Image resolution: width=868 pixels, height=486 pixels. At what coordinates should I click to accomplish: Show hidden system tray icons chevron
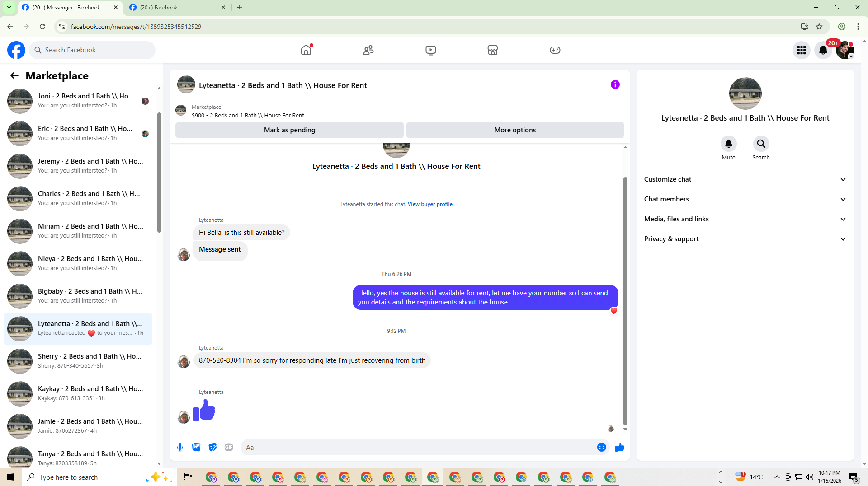[x=777, y=477]
